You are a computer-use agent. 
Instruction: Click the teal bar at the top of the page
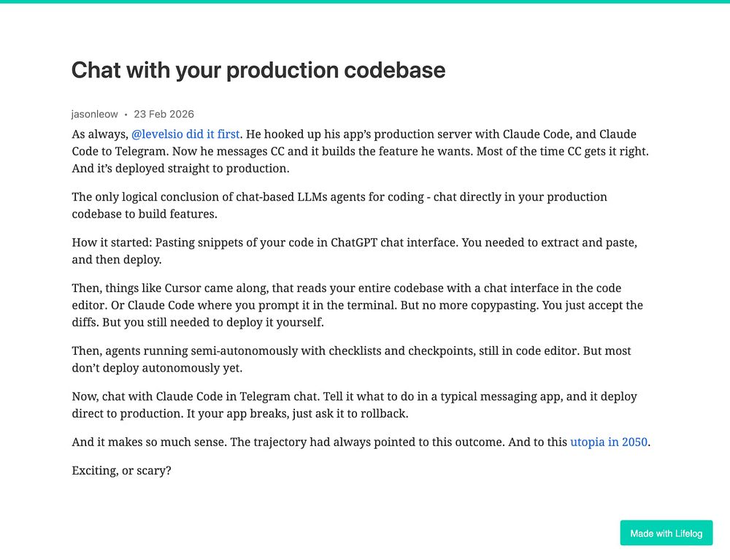(365, 1)
